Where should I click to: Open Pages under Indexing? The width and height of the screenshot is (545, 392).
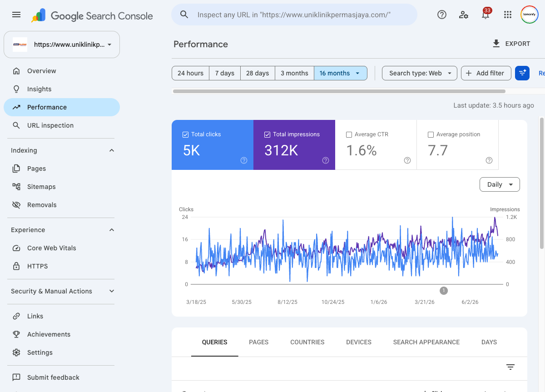tap(62, 169)
